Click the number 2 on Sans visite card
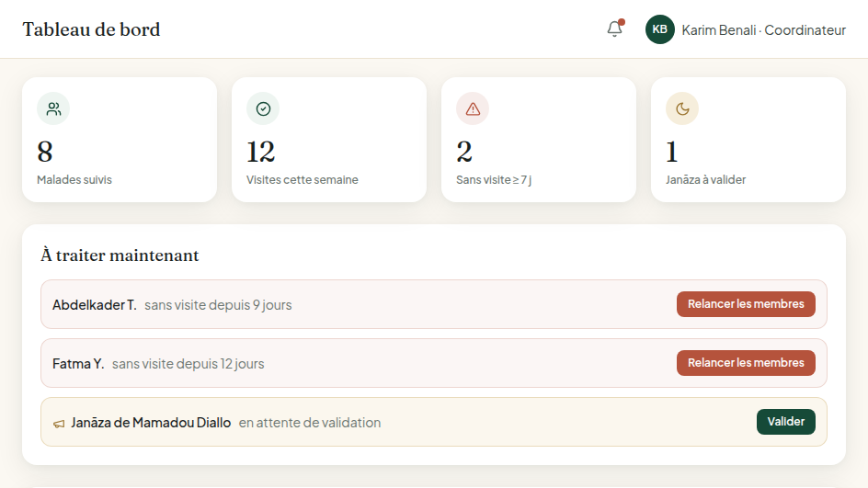This screenshot has height=488, width=868. [464, 152]
